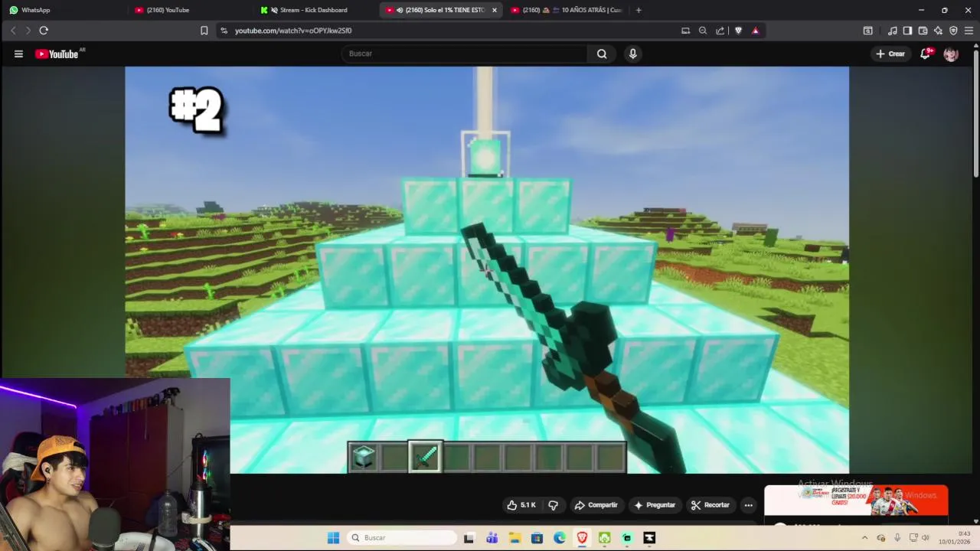Open site settings icon beside the URL
The image size is (980, 551).
coord(224,31)
